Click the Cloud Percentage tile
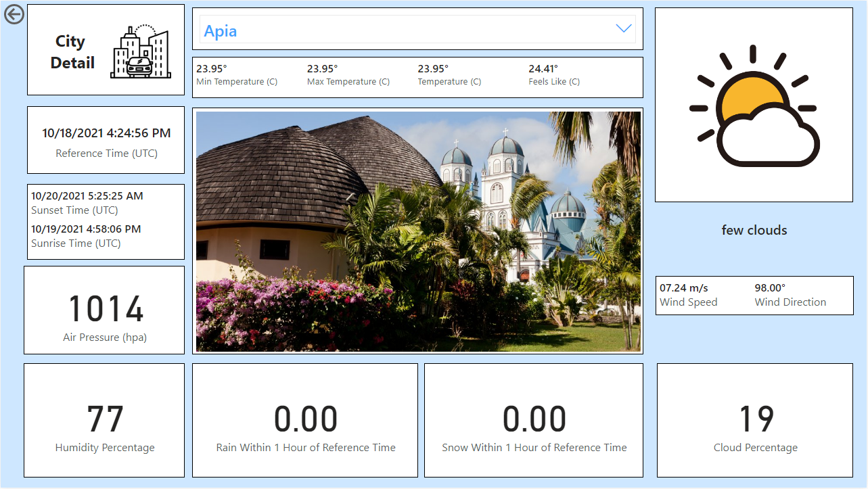 click(x=754, y=420)
